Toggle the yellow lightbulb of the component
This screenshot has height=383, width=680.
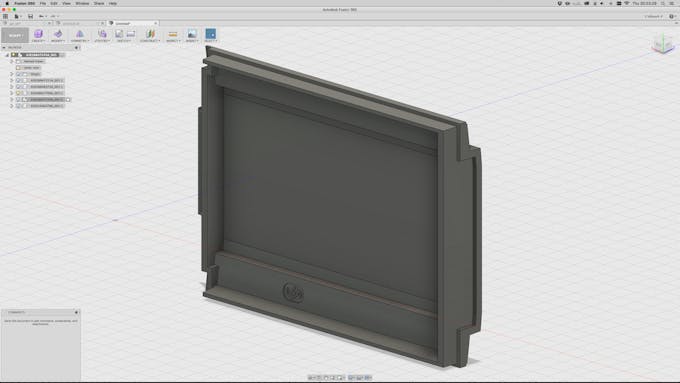click(x=18, y=93)
